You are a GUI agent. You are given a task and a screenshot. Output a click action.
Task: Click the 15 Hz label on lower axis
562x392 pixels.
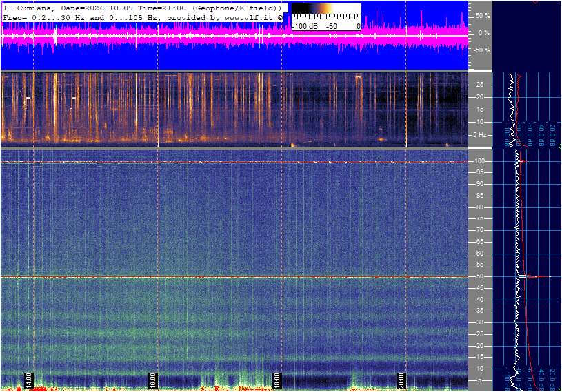479,358
